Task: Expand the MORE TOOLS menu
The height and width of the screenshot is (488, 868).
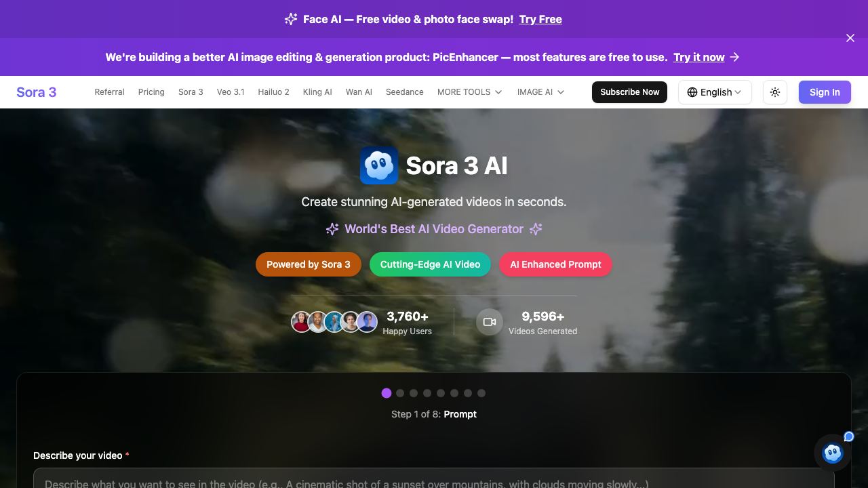Action: 469,92
